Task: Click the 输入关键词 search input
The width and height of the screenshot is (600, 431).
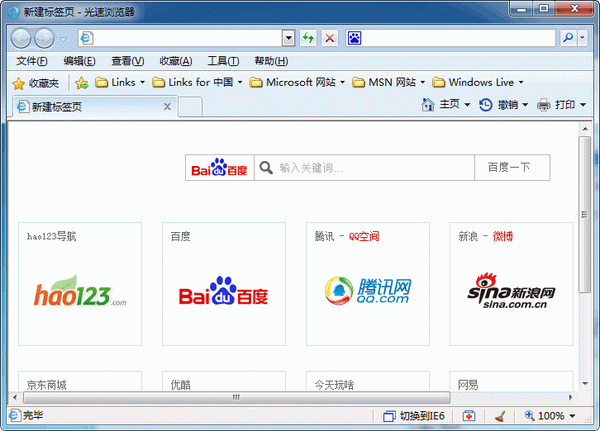Action: pos(364,168)
